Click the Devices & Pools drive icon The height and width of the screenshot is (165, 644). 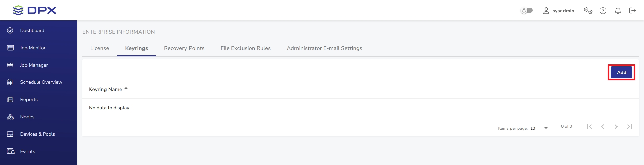click(10, 134)
